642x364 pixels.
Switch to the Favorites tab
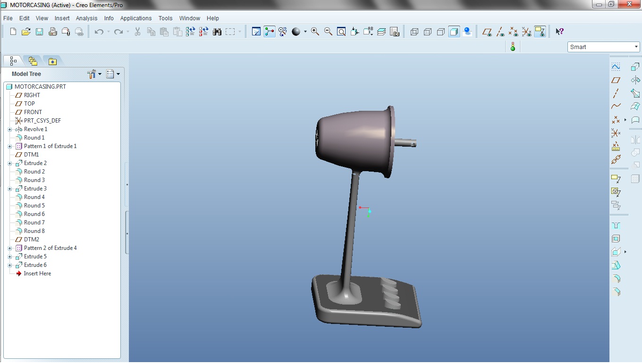[52, 61]
